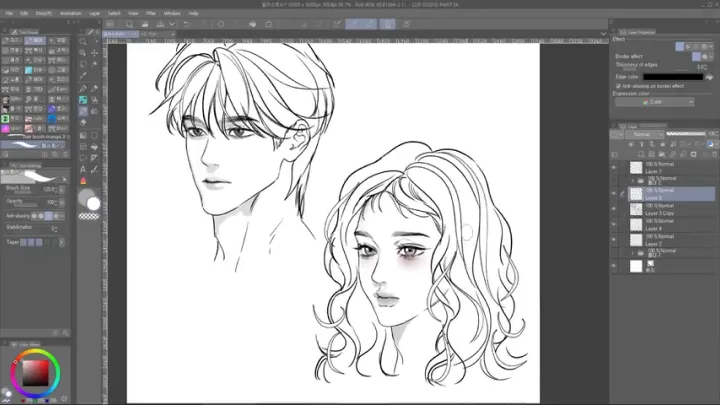Viewport: 720px width, 405px height.
Task: Select the Eraser tool
Action: click(x=83, y=123)
